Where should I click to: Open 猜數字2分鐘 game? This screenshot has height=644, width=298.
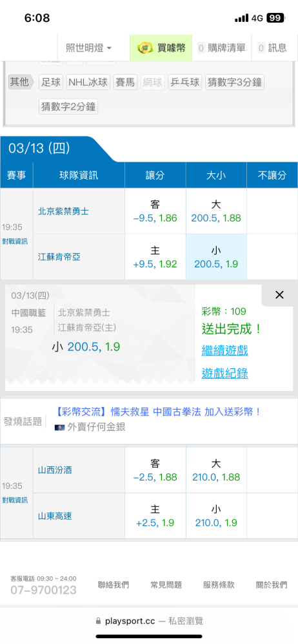tap(68, 107)
